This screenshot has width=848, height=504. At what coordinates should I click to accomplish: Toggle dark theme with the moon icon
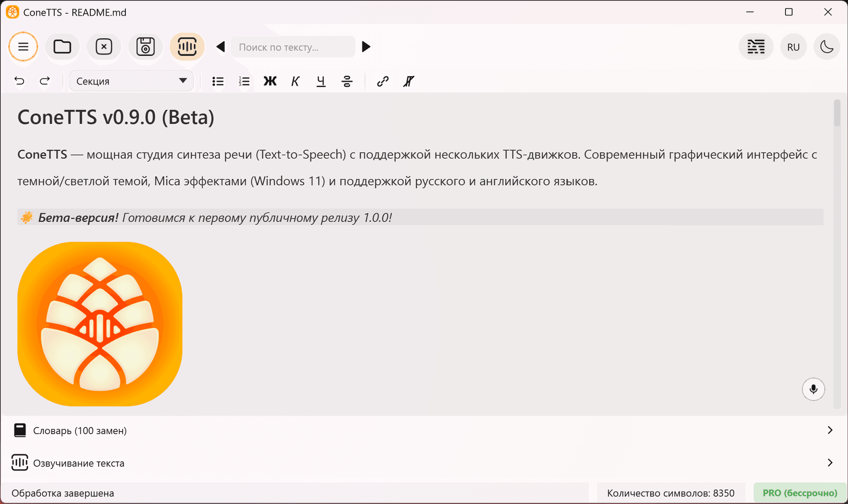826,46
